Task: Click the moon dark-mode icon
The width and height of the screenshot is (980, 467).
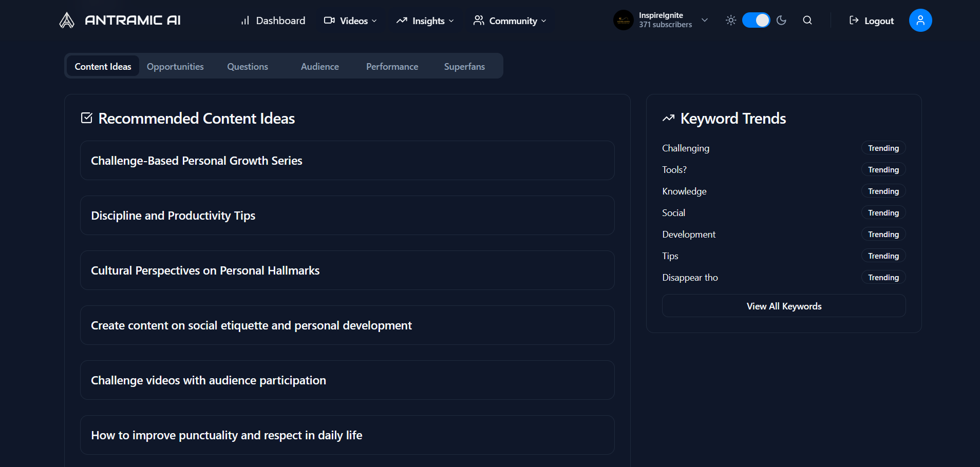Action: [781, 21]
